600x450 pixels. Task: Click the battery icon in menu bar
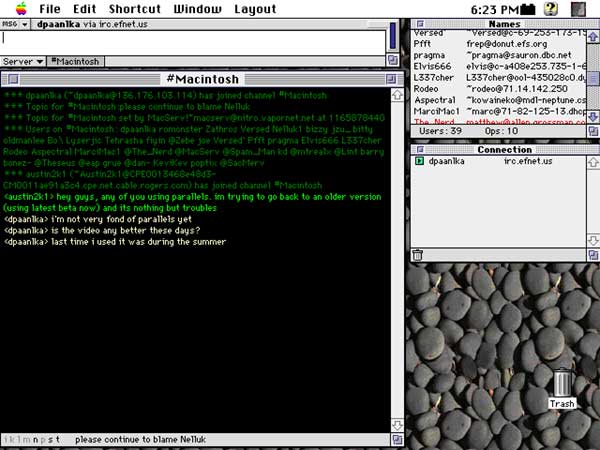pyautogui.click(x=528, y=9)
